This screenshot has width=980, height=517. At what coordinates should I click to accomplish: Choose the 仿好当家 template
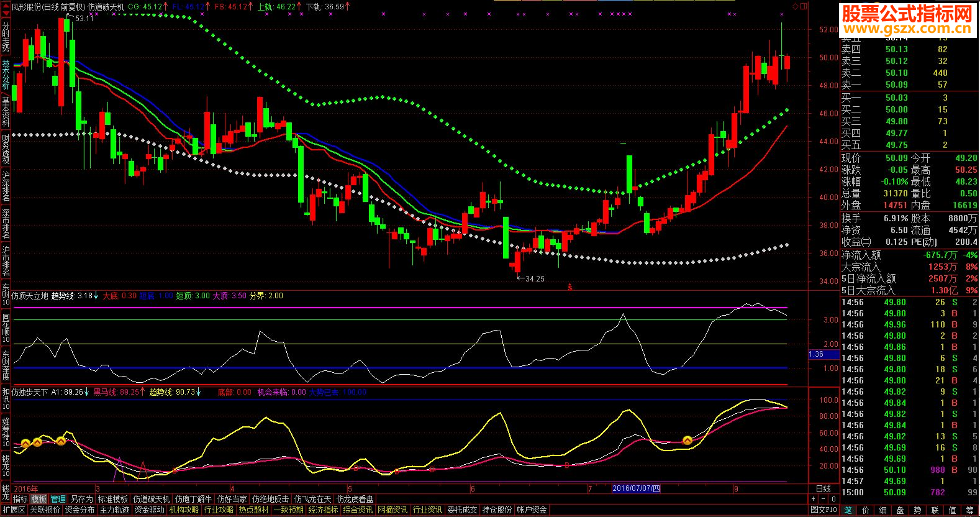click(x=232, y=499)
